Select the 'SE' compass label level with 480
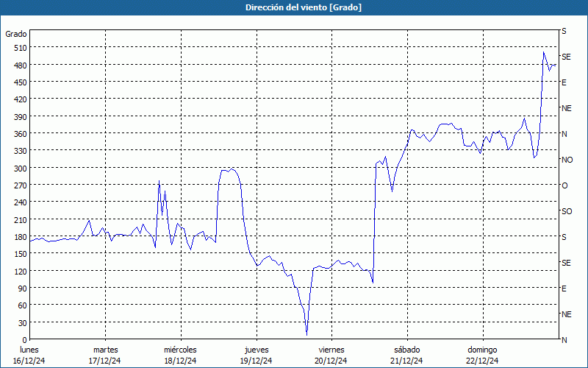Image resolution: width=588 pixels, height=368 pixels. coord(566,57)
